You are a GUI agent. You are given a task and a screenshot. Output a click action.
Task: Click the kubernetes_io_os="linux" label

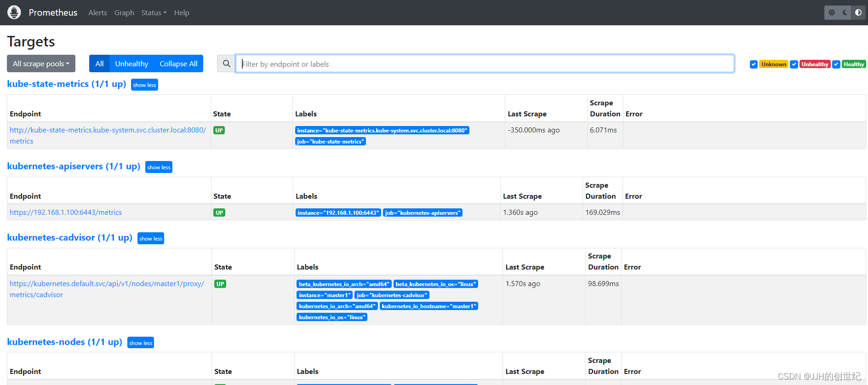332,317
